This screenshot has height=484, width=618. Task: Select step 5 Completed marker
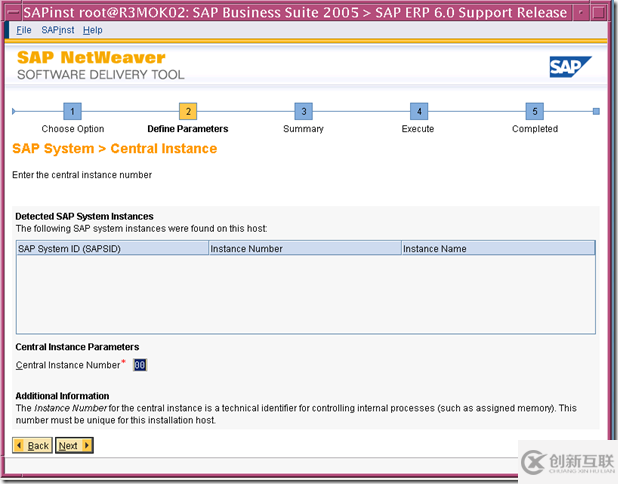point(534,112)
